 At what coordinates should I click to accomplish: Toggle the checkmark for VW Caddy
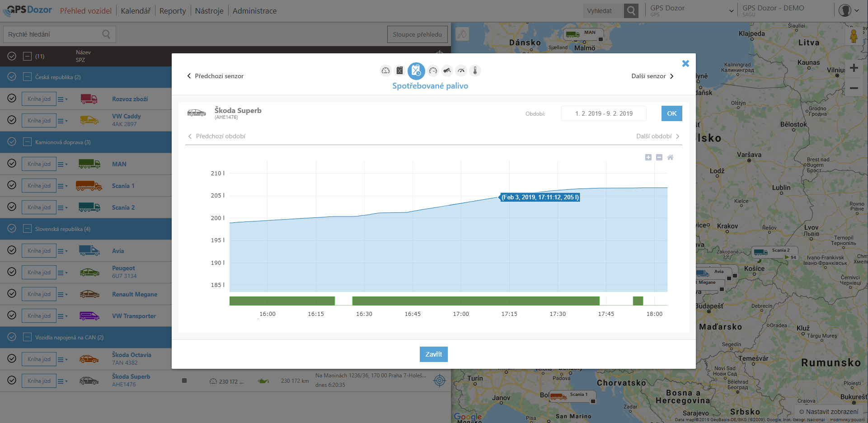coord(12,120)
